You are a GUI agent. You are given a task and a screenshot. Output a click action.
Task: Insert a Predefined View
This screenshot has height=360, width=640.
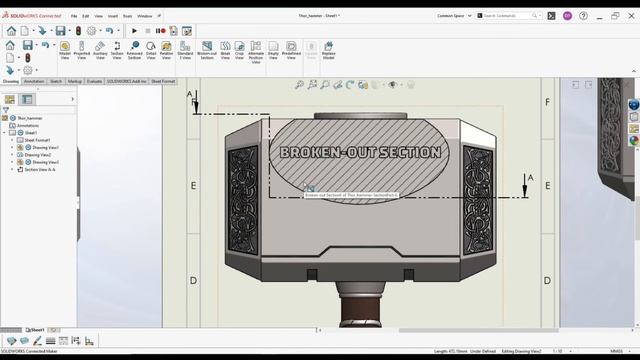[x=291, y=51]
